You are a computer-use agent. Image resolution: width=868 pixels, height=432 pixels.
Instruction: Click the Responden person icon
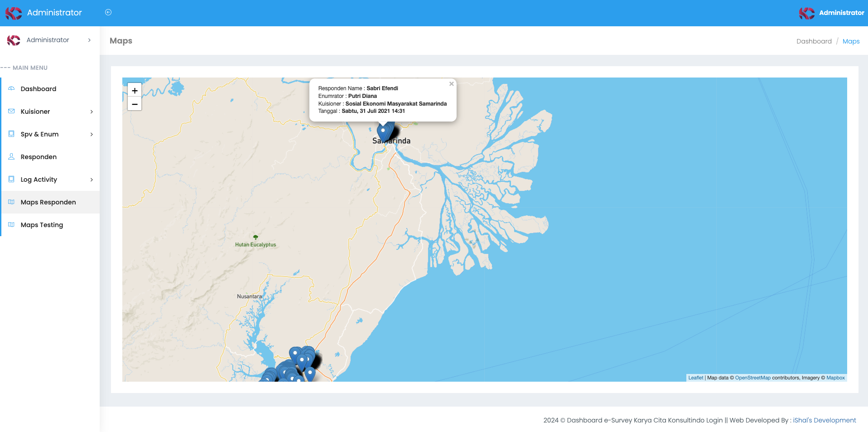click(11, 156)
